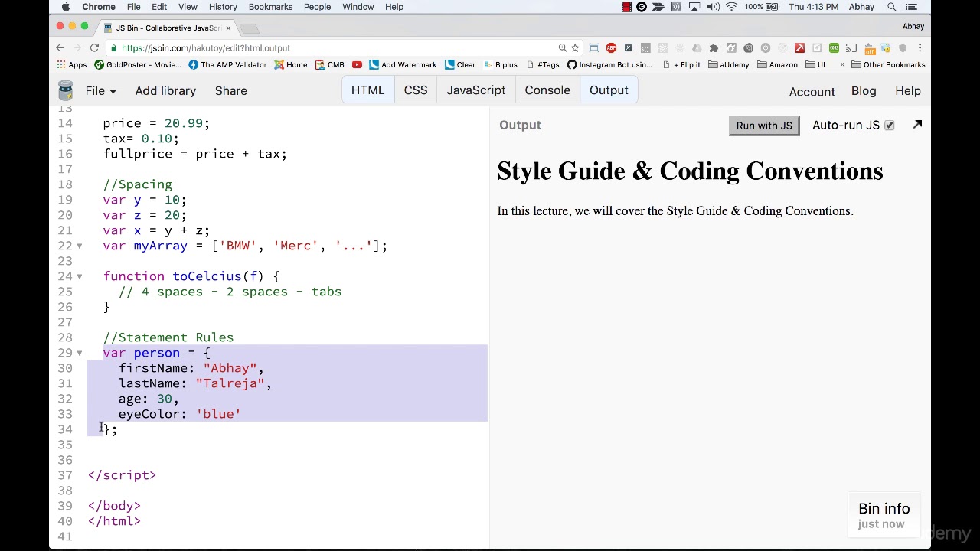The height and width of the screenshot is (551, 980).
Task: Toggle the JavaScript panel tab
Action: point(476,90)
